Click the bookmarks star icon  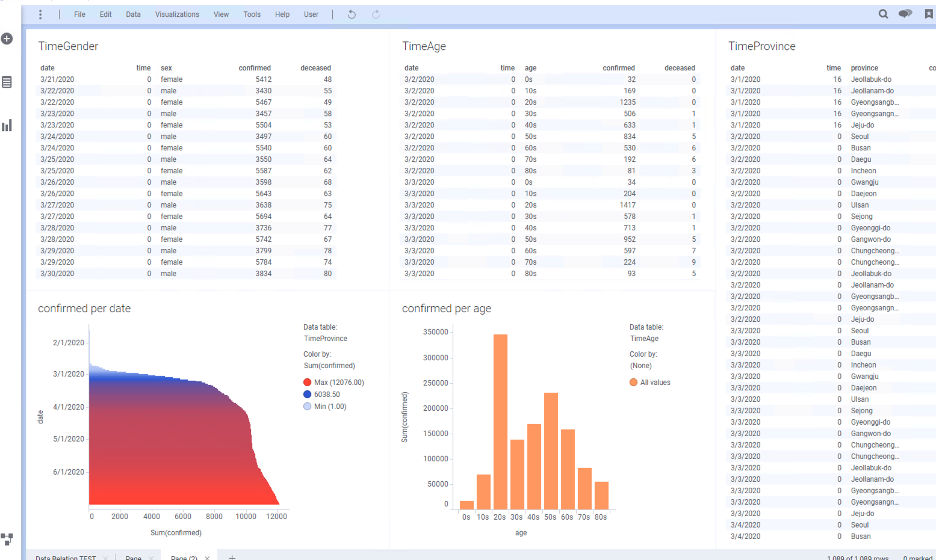(929, 14)
